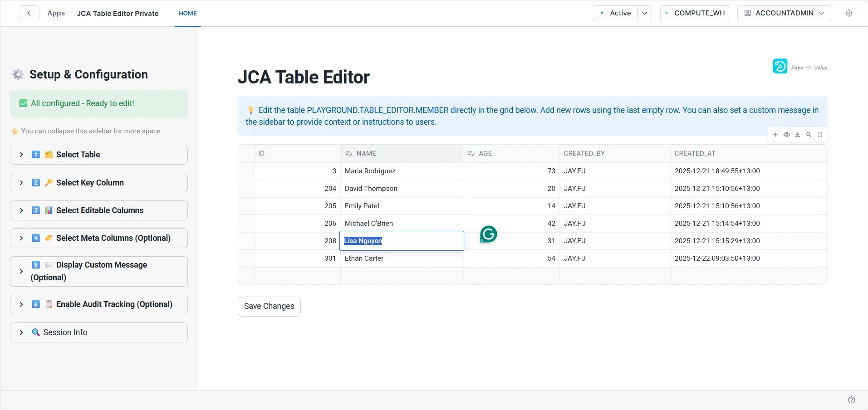Viewport: 868px width, 410px height.
Task: Click the Save Changes button
Action: [x=269, y=306]
